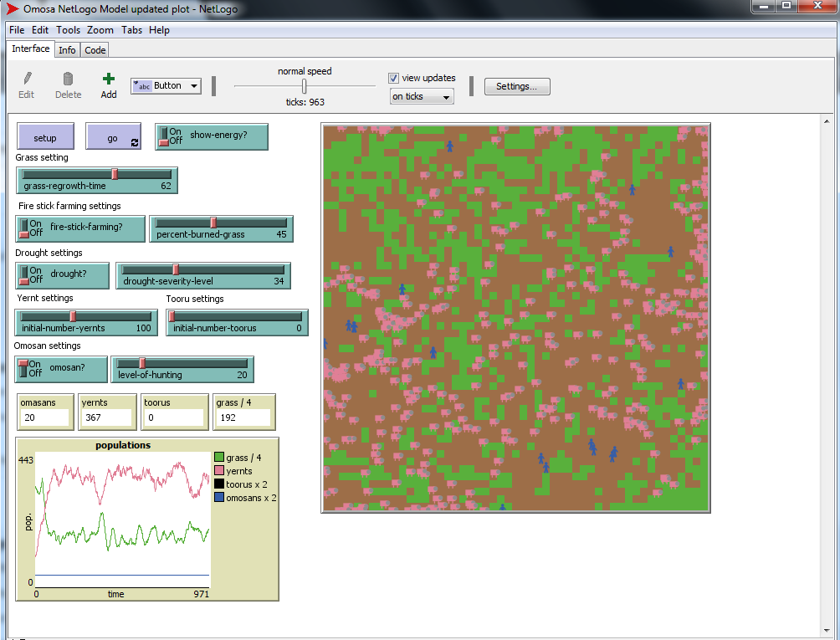The height and width of the screenshot is (640, 840).
Task: Click the green grass / 4 legend swatch
Action: click(x=218, y=458)
